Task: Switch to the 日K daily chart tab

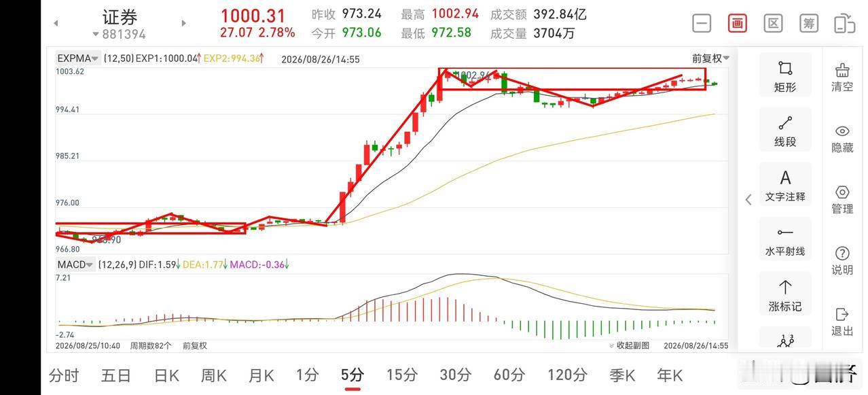Action: point(166,375)
